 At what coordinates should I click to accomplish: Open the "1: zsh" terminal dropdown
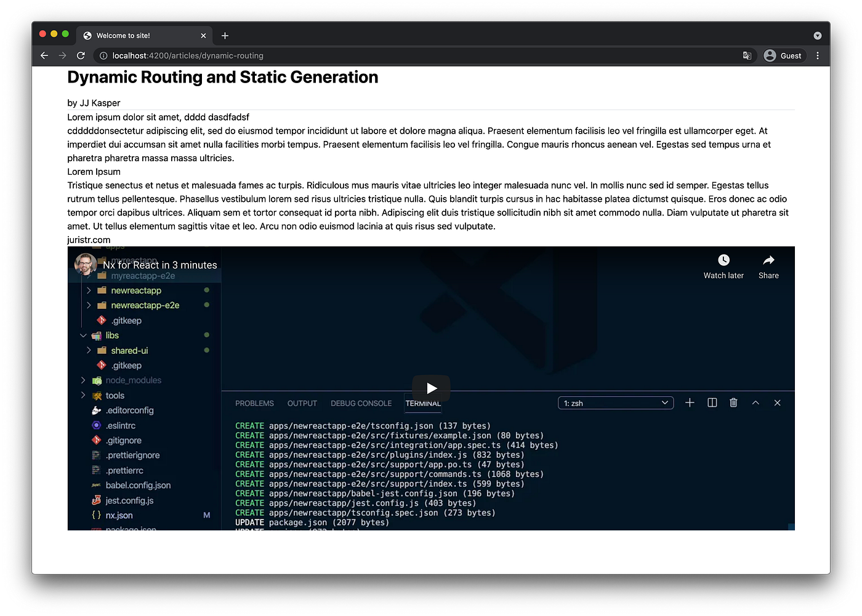tap(614, 402)
